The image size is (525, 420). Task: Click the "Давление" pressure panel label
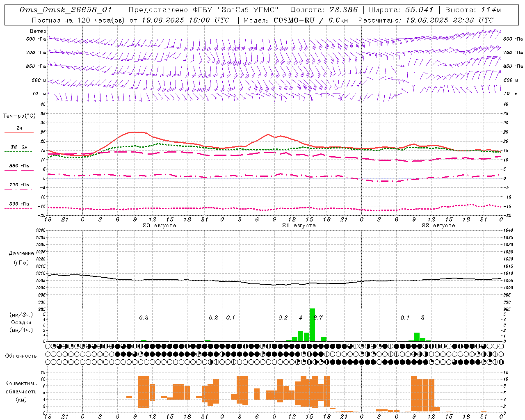pyautogui.click(x=21, y=253)
